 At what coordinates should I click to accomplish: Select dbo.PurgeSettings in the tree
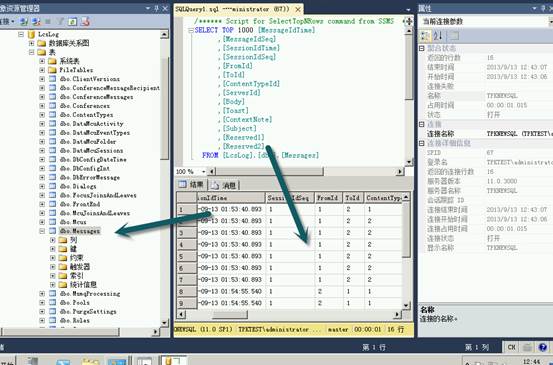click(x=88, y=311)
